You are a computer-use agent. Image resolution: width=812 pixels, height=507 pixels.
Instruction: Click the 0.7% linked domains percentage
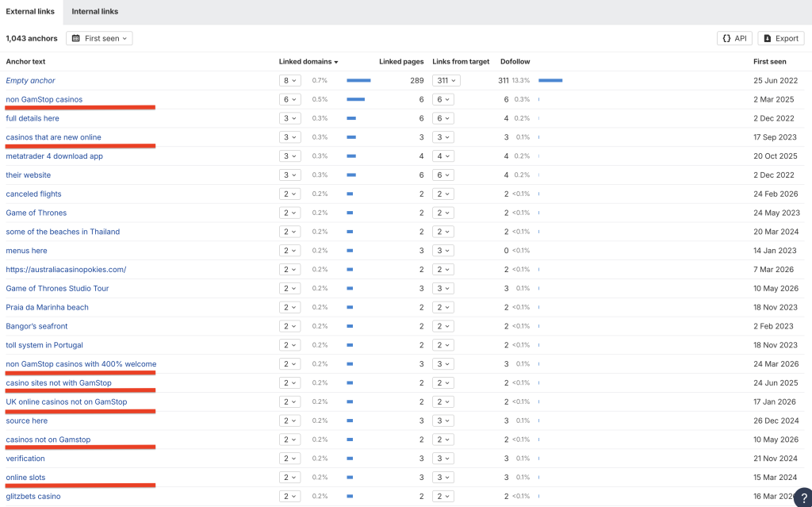pyautogui.click(x=320, y=80)
